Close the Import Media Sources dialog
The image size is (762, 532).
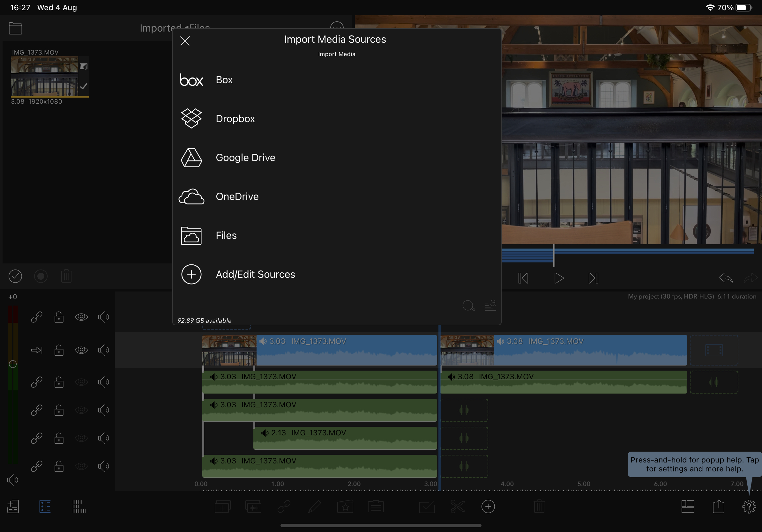click(185, 41)
